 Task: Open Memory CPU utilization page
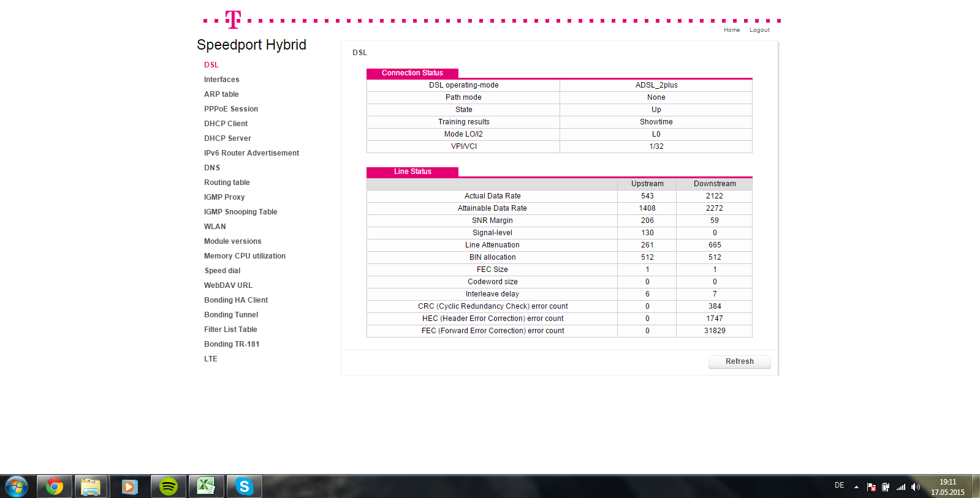(x=245, y=256)
